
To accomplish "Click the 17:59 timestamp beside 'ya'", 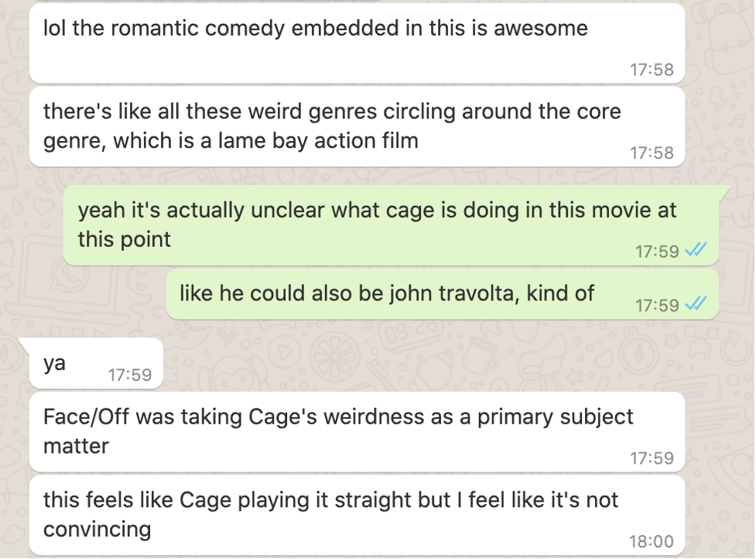I will 130,375.
